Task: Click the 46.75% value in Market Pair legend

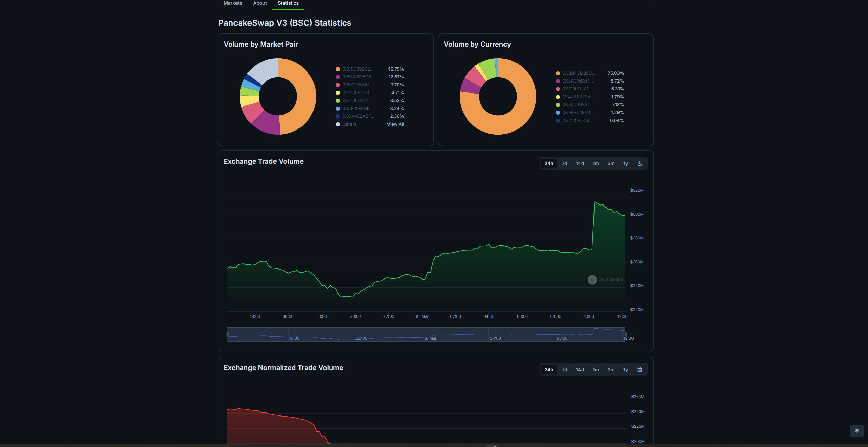Action: [396, 69]
